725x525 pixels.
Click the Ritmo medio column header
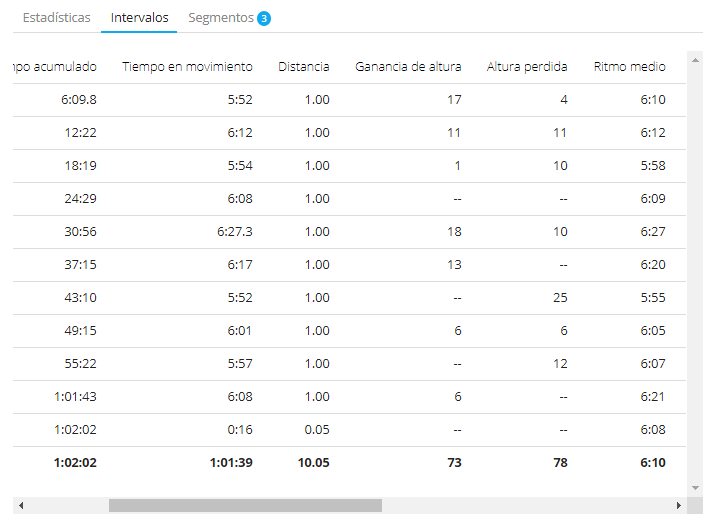629,67
